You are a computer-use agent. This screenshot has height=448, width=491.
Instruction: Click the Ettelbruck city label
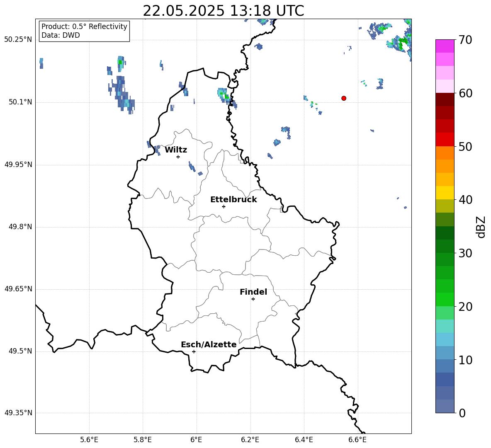tap(233, 200)
